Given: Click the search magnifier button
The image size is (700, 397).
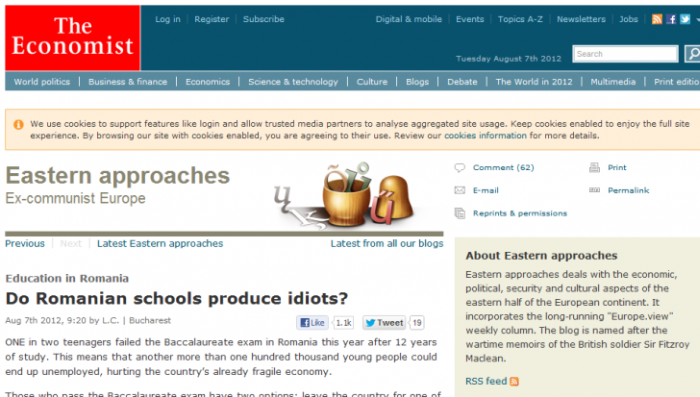Looking at the screenshot, I should pyautogui.click(x=693, y=54).
